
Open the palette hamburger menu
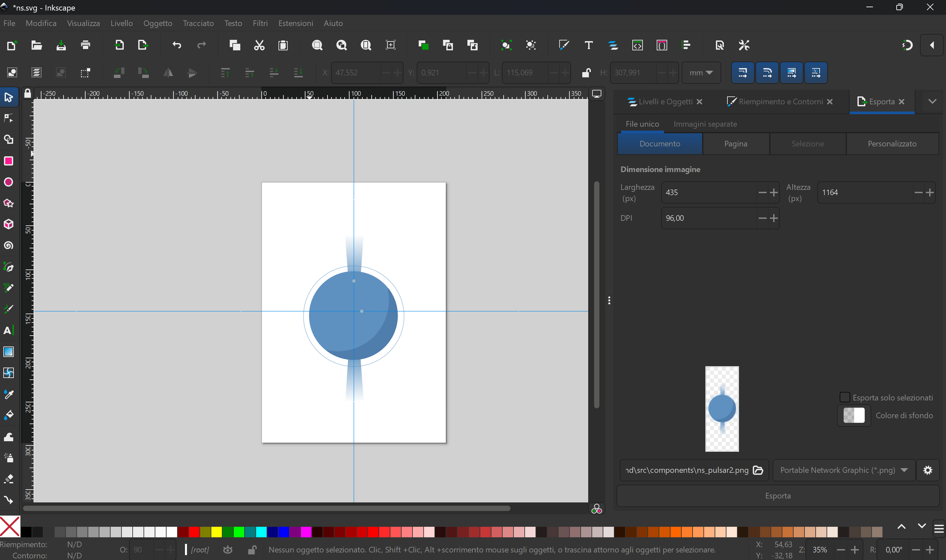pos(939,529)
